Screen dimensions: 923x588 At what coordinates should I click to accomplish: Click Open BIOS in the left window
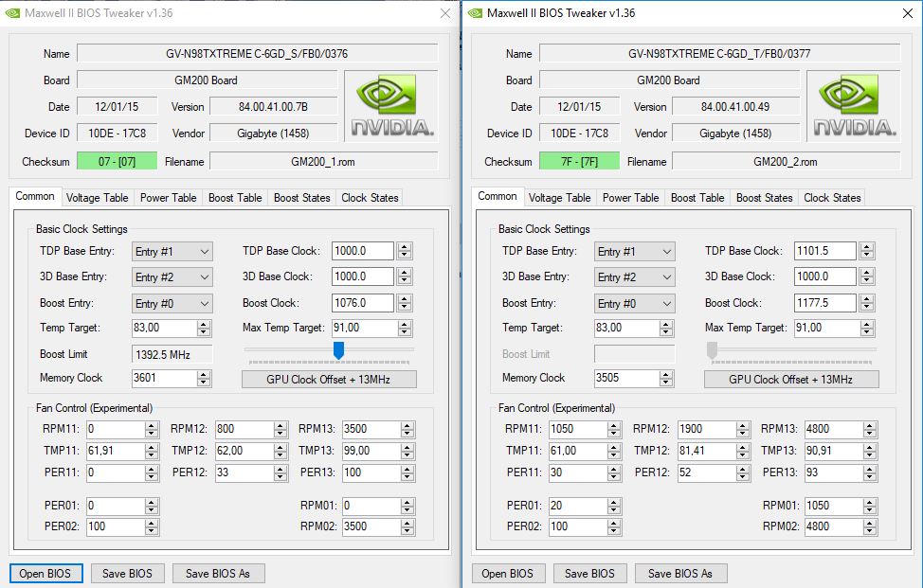pyautogui.click(x=45, y=573)
